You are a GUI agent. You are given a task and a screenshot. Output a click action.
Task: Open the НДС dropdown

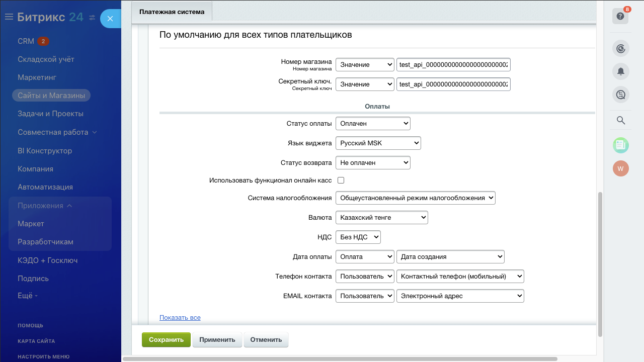pos(358,237)
